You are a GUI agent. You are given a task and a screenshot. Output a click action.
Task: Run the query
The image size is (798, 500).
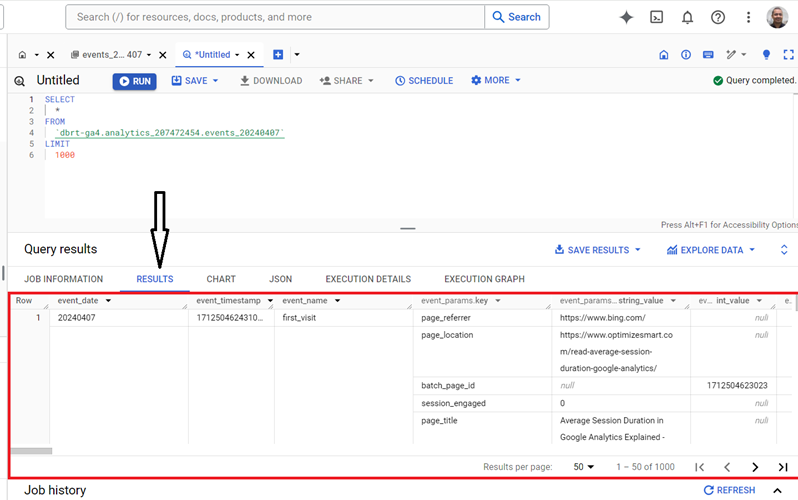point(134,81)
